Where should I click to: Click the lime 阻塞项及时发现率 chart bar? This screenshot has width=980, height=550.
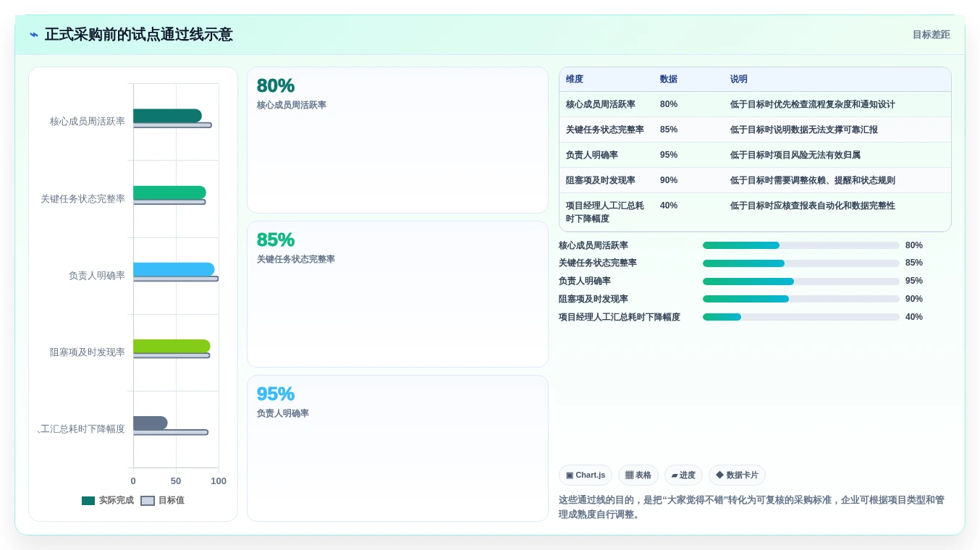172,346
